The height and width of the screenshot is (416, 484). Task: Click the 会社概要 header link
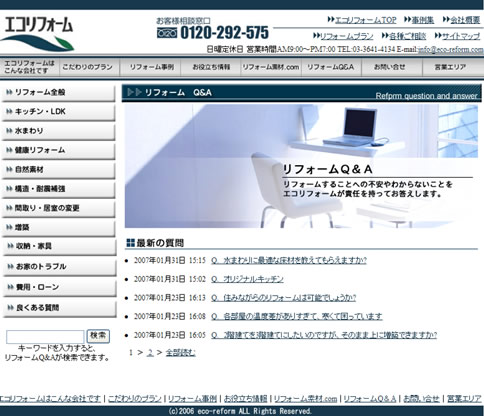coord(465,20)
